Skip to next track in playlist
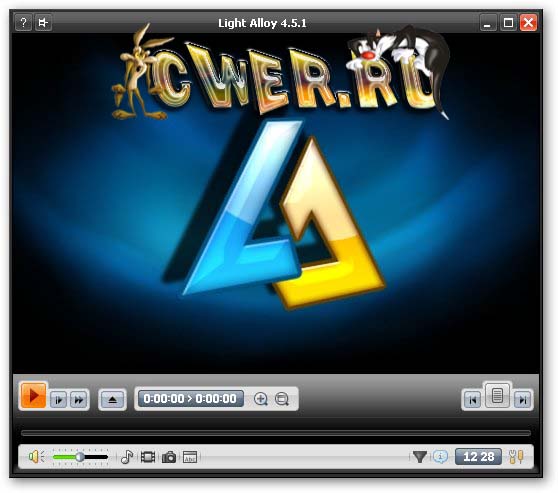 click(522, 400)
